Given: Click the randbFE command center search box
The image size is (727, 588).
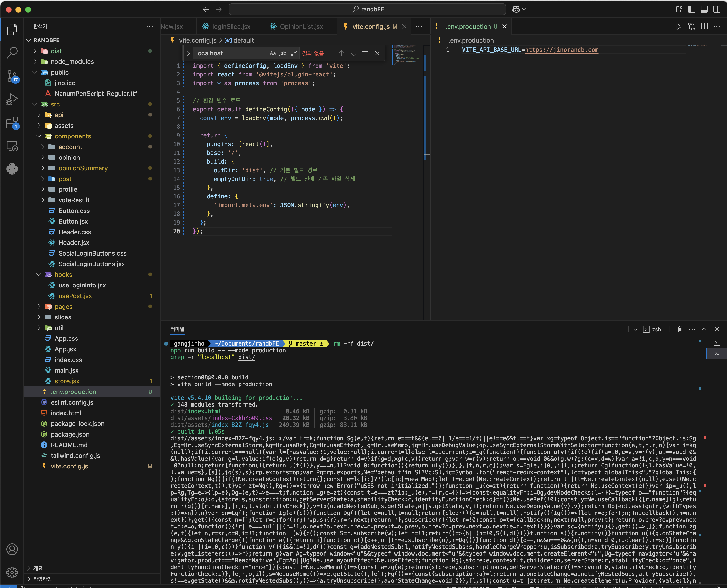Looking at the screenshot, I should (x=367, y=9).
